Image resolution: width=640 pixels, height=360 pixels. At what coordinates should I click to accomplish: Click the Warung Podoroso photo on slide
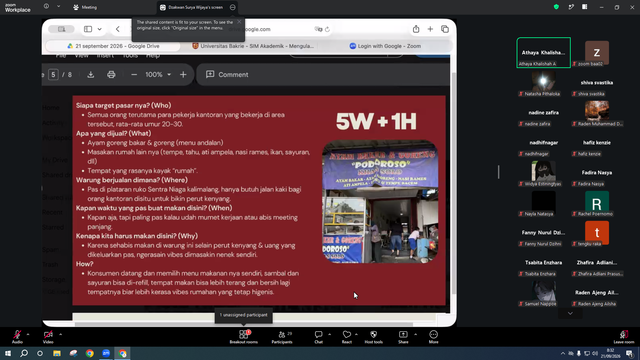(380, 202)
